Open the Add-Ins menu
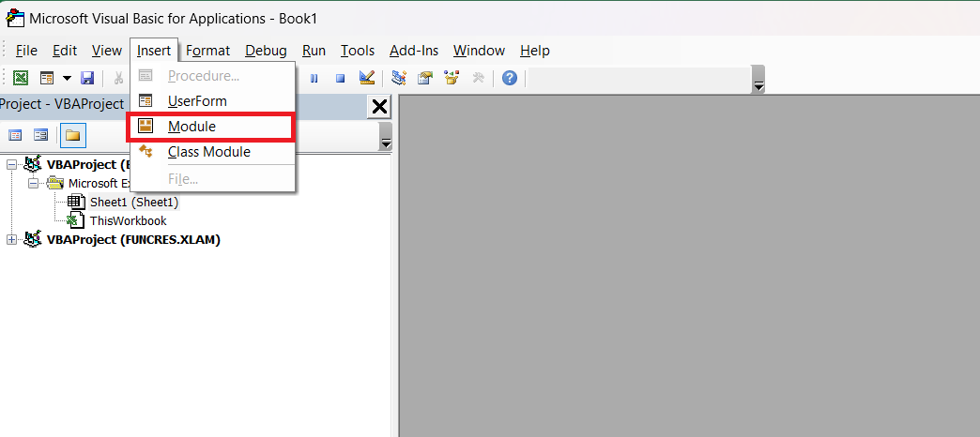Image resolution: width=980 pixels, height=437 pixels. click(414, 51)
